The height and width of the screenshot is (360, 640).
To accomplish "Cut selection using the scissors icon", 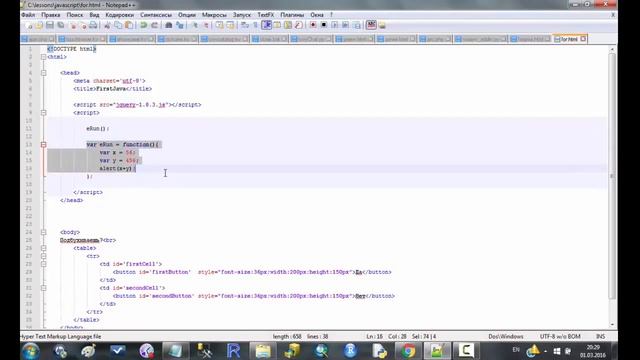I will click(x=107, y=25).
